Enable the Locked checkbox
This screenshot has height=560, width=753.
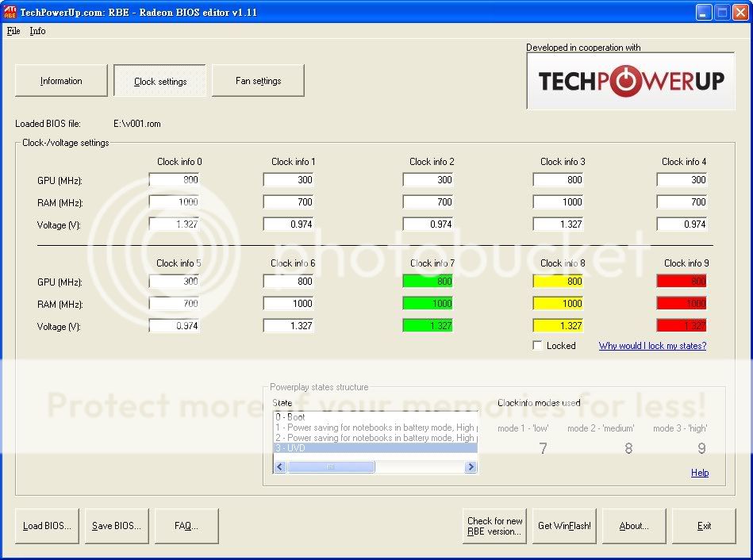538,346
